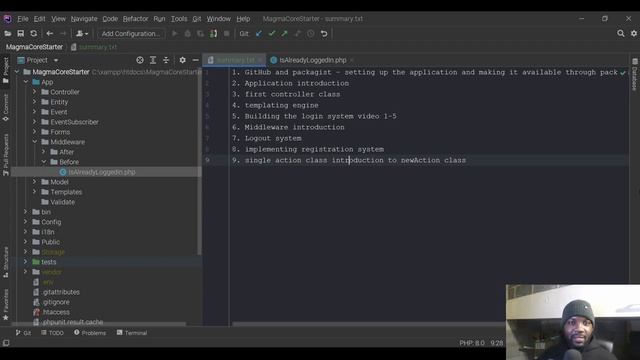The width and height of the screenshot is (640, 360).
Task: Navigate forward with the right arrow icon
Action: 62,33
